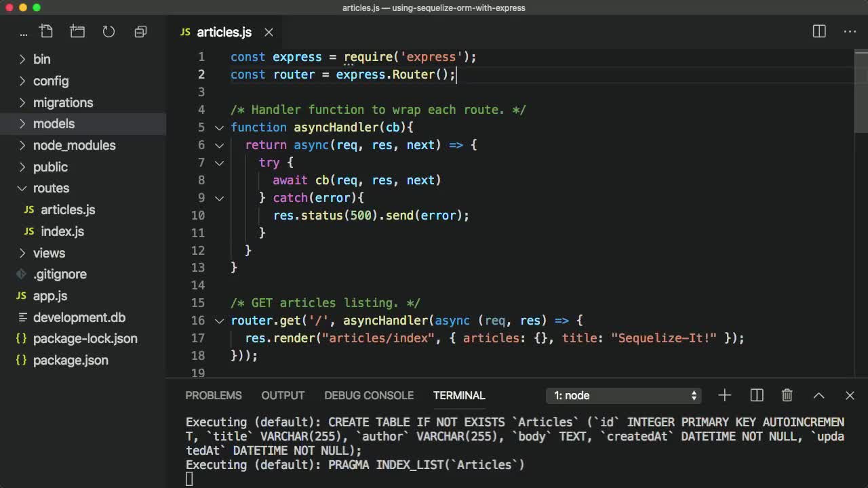Split the editor with the split editor icon
The height and width of the screenshot is (488, 868).
[x=818, y=31]
